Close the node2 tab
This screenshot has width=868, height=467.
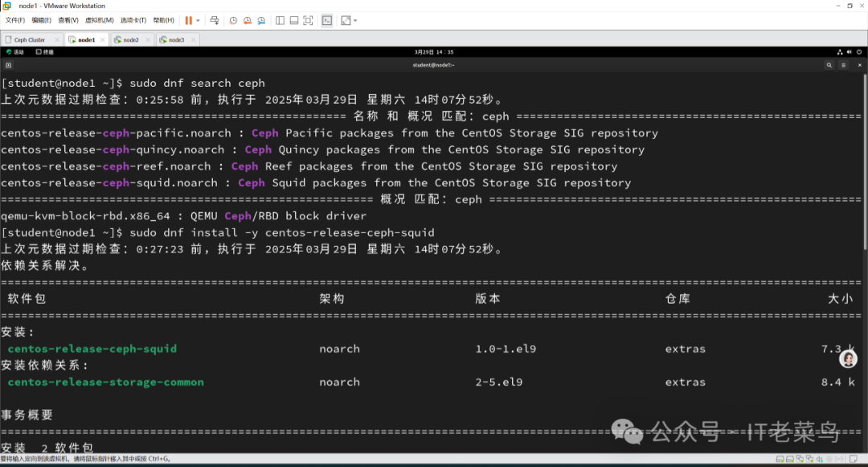point(148,40)
